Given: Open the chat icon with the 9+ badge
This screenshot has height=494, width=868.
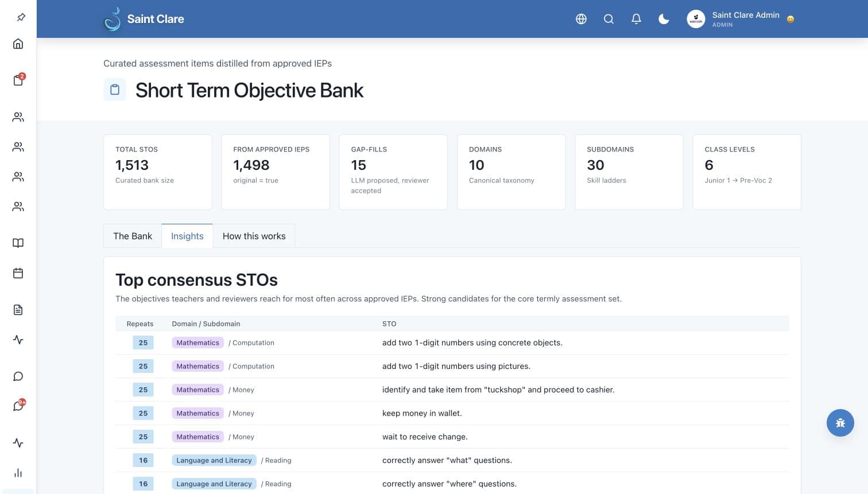Looking at the screenshot, I should click(18, 406).
